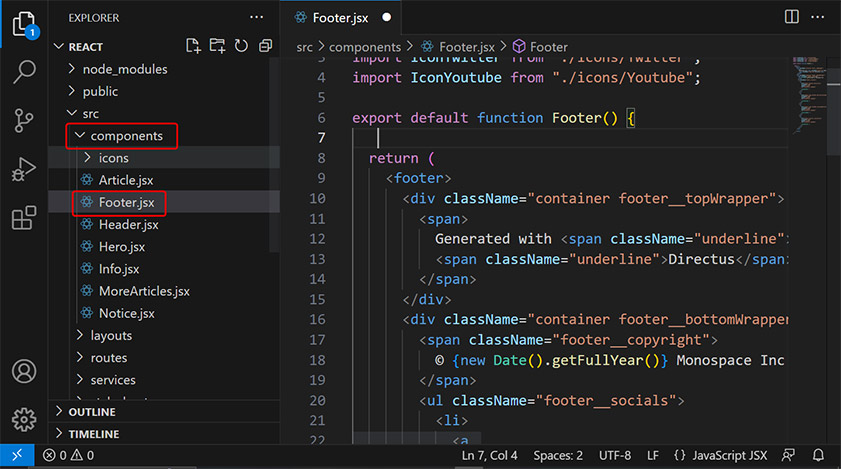The height and width of the screenshot is (469, 841).
Task: Click the IconYoutube import identifier
Action: click(456, 77)
